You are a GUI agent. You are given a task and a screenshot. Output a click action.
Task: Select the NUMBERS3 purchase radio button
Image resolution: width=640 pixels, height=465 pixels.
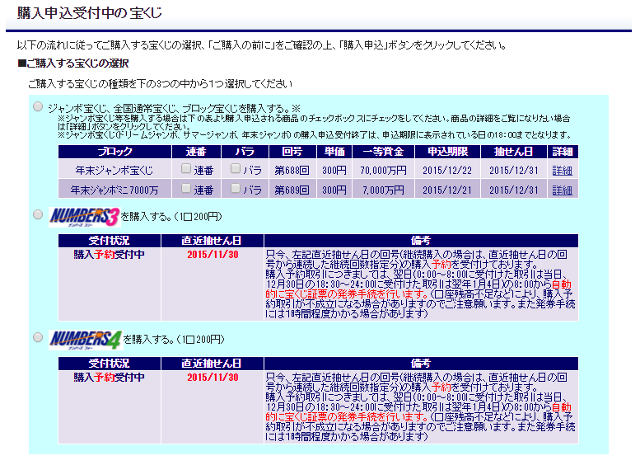pyautogui.click(x=38, y=215)
